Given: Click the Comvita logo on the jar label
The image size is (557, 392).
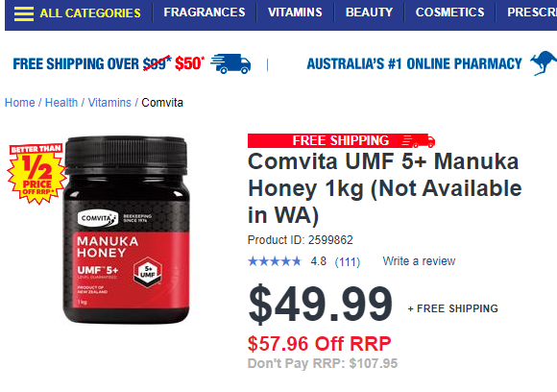Looking at the screenshot, I should click(x=98, y=218).
